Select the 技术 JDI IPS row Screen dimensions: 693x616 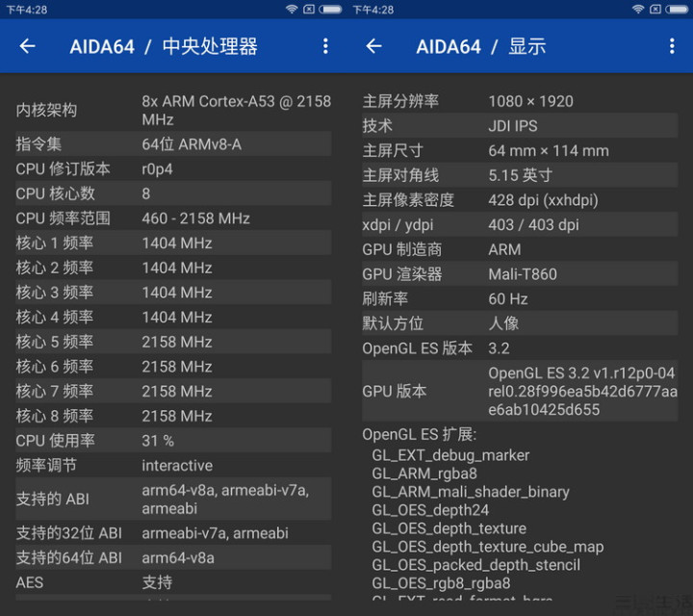click(520, 126)
